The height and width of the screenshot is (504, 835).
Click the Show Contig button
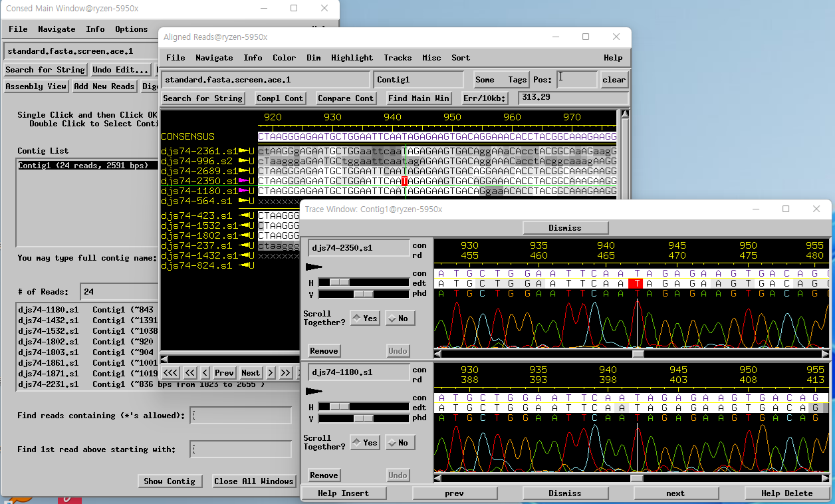[x=170, y=481]
